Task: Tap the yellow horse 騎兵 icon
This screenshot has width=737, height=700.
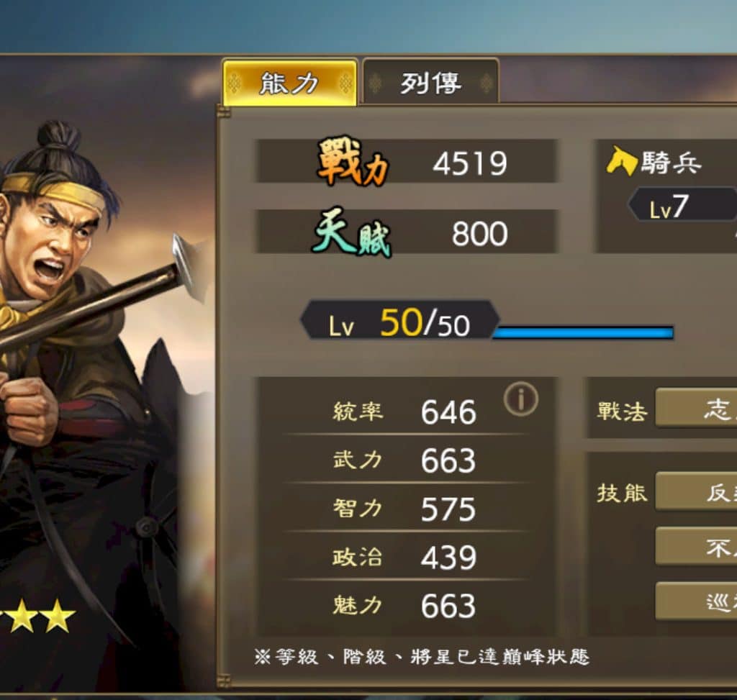Action: 621,160
